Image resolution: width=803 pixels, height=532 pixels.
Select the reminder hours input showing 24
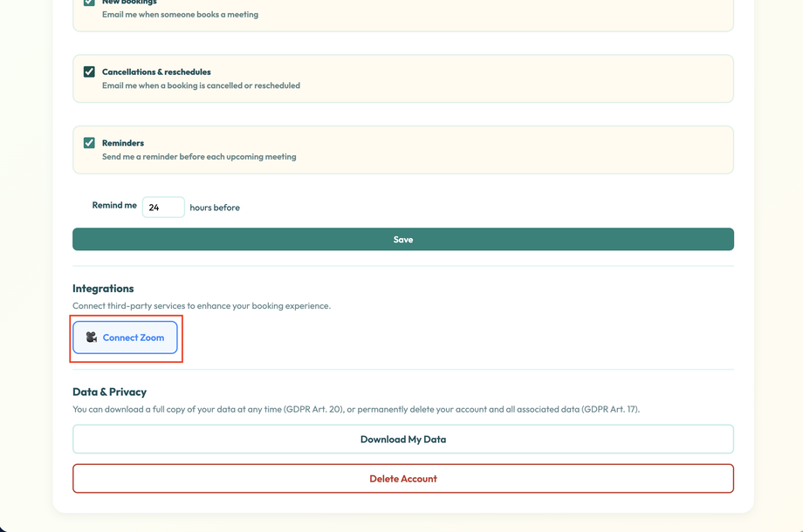(163, 207)
